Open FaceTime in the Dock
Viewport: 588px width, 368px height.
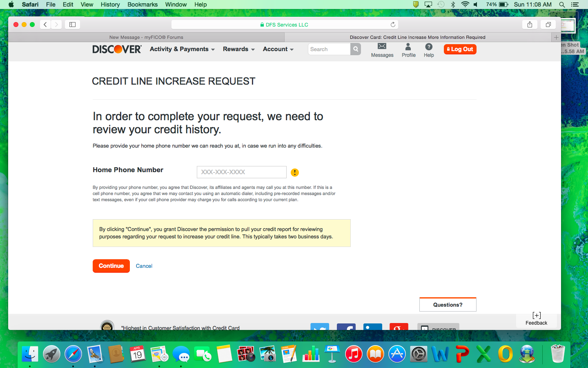coord(203,354)
